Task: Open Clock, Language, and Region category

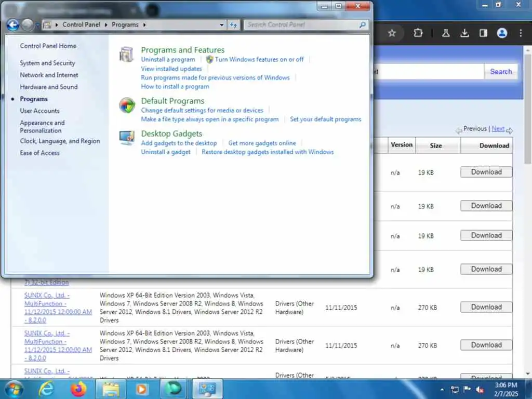Action: 60,141
